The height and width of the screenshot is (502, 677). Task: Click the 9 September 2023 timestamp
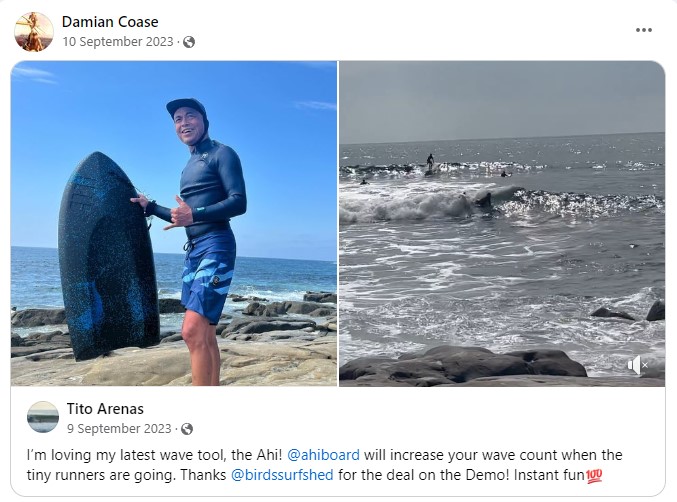coord(118,429)
